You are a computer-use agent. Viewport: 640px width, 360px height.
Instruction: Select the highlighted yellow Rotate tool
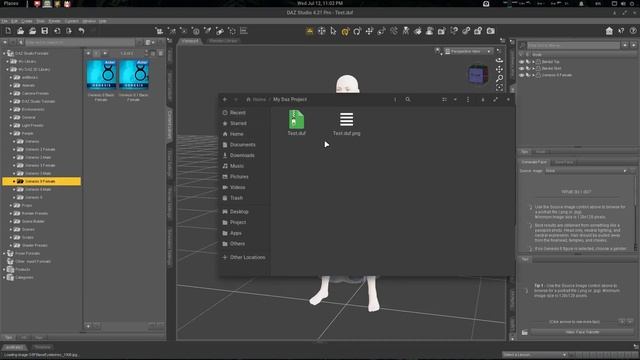[x=345, y=31]
